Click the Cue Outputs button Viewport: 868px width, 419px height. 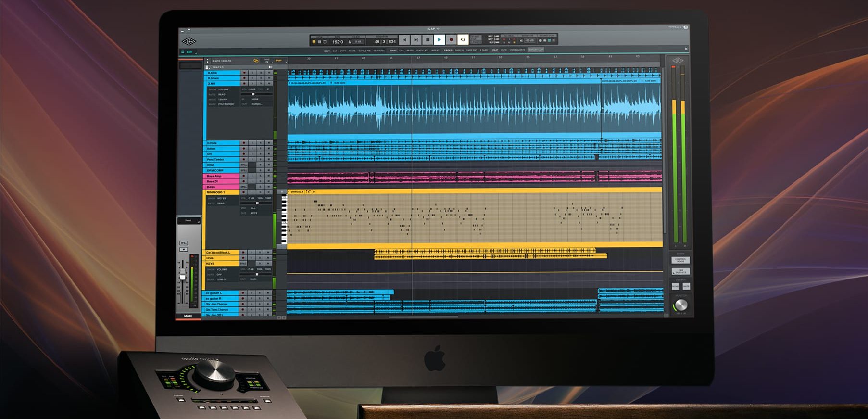[x=681, y=271]
